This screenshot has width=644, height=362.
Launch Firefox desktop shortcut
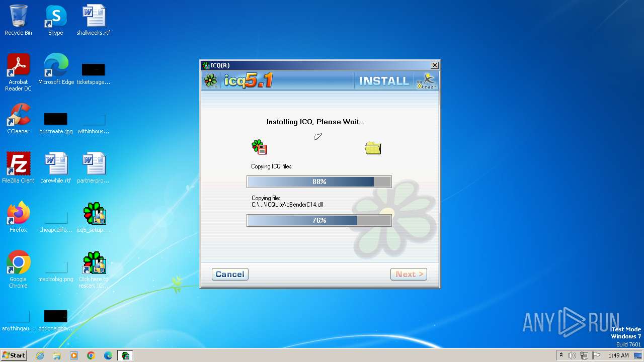click(x=18, y=217)
